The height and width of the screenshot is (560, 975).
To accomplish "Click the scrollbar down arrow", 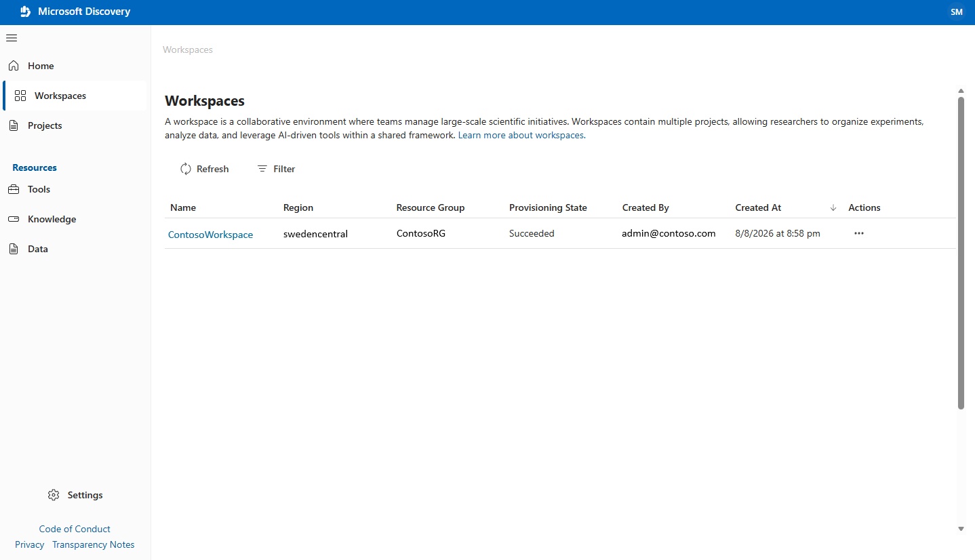I will pos(961,529).
